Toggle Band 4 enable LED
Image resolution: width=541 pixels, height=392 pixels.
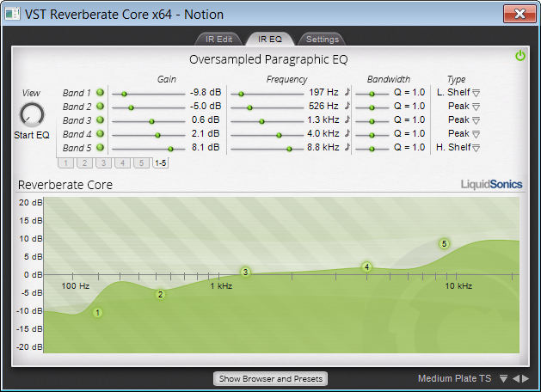coord(100,134)
